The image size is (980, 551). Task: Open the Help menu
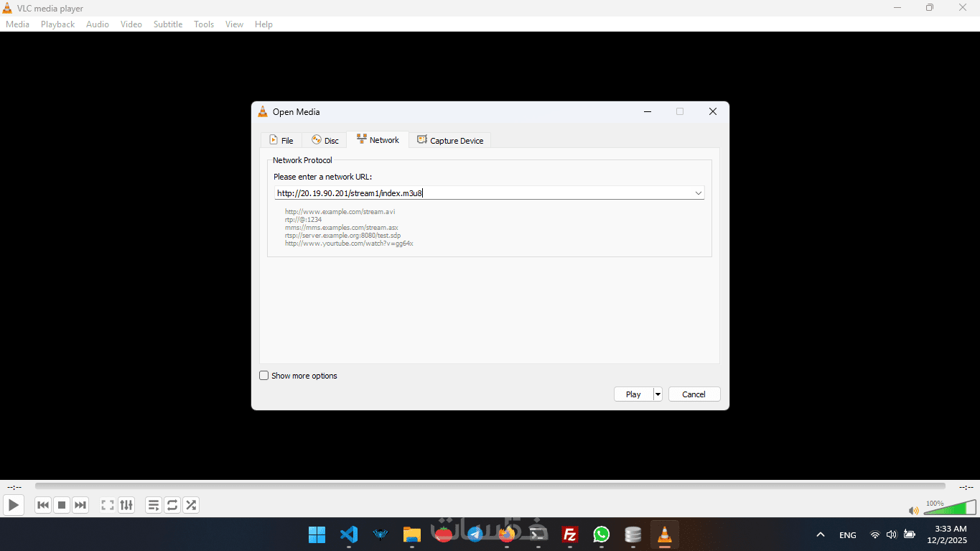tap(263, 24)
